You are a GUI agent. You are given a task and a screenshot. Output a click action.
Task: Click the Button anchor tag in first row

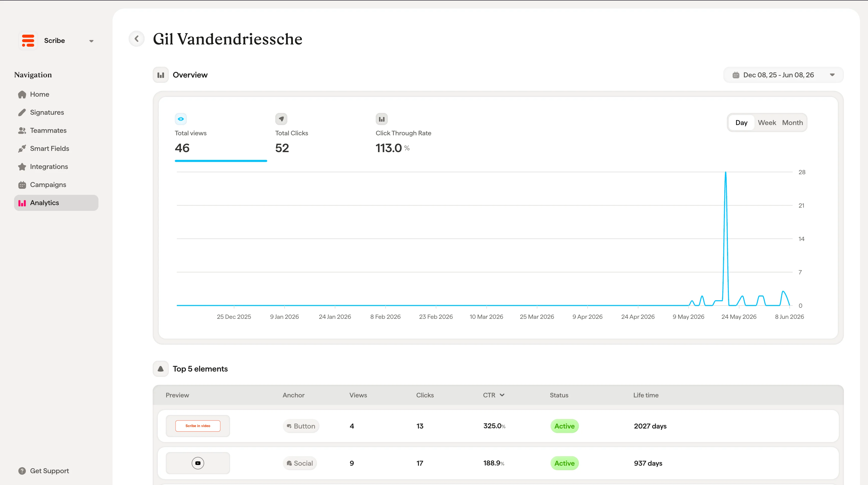coord(301,426)
